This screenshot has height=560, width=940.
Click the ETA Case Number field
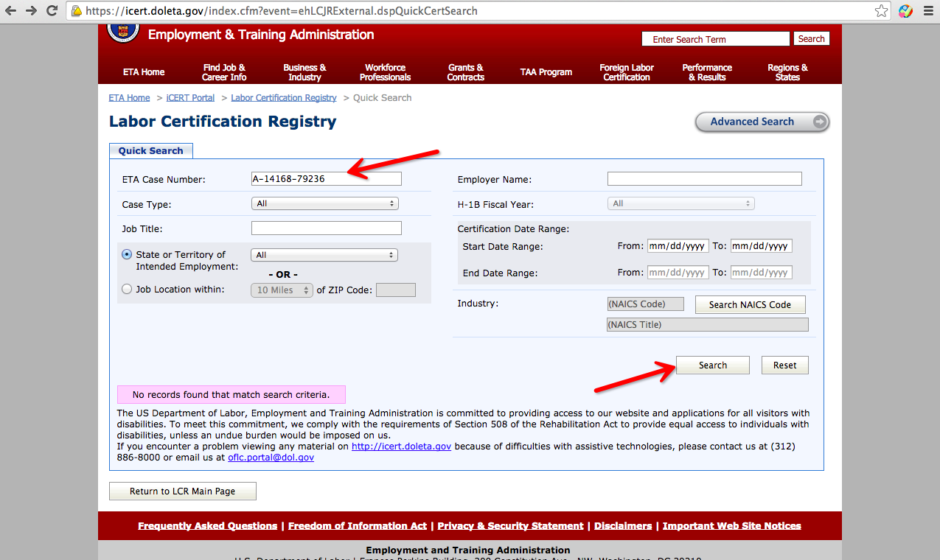click(x=327, y=179)
